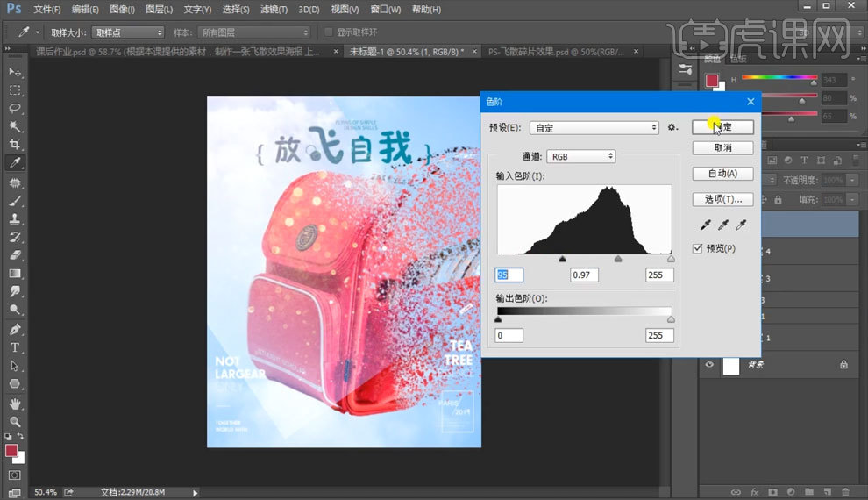Switch to PS-飞散碎片效果.psd tab
The height and width of the screenshot is (500, 868).
point(556,52)
